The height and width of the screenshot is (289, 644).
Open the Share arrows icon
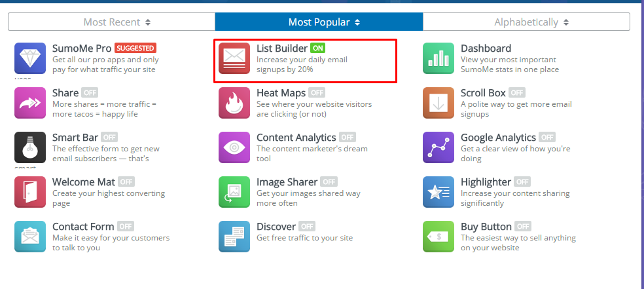click(30, 103)
